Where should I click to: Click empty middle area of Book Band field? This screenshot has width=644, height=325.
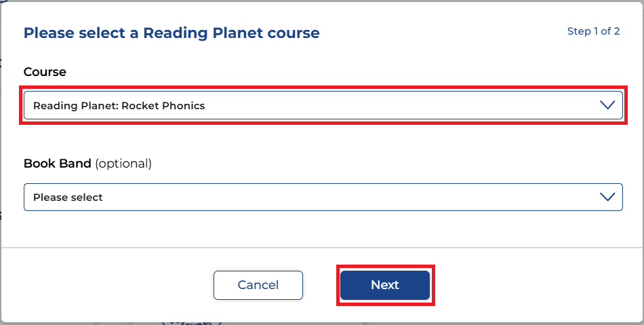coord(339,197)
